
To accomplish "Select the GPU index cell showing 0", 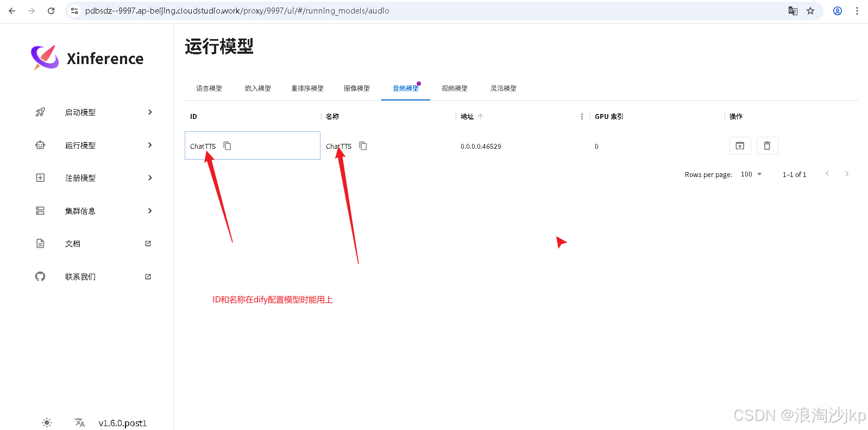I will (596, 146).
